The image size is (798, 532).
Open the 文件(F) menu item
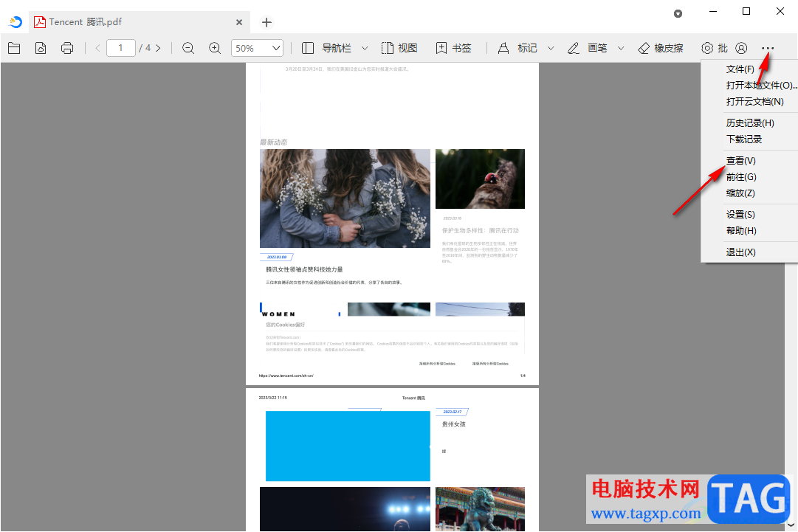(x=740, y=69)
